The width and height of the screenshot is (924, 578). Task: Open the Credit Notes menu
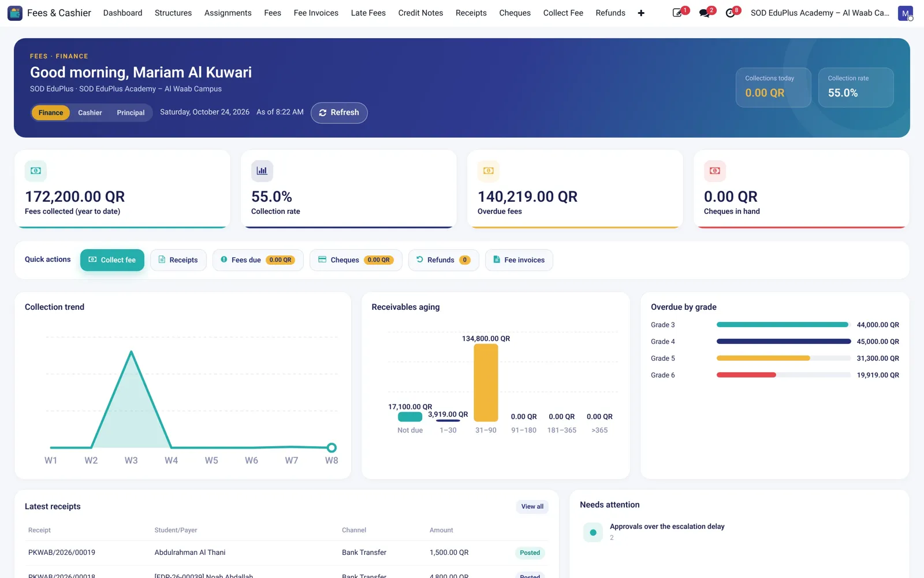(420, 13)
